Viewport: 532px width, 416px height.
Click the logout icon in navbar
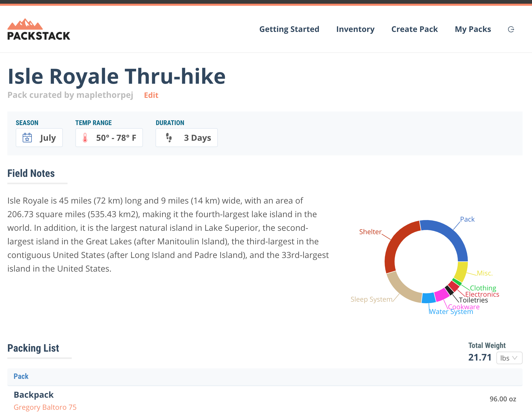[x=511, y=29]
